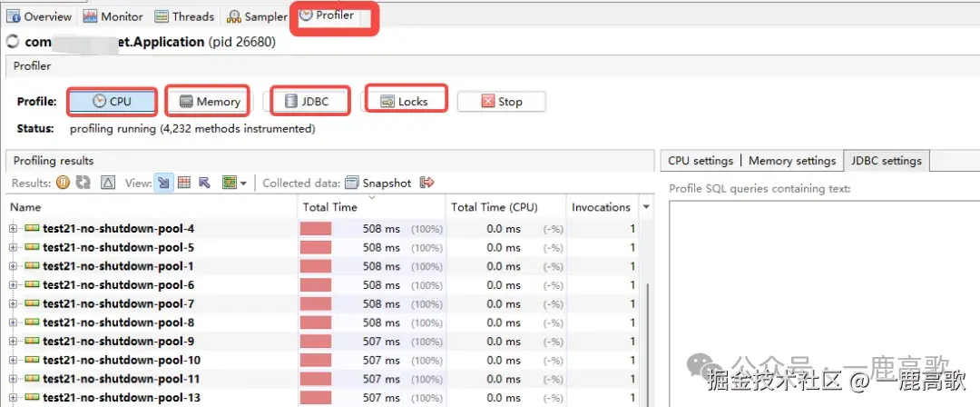This screenshot has height=407, width=980.
Task: Expand test21-no-shutdown-pool-7 tree node
Action: pyautogui.click(x=13, y=303)
